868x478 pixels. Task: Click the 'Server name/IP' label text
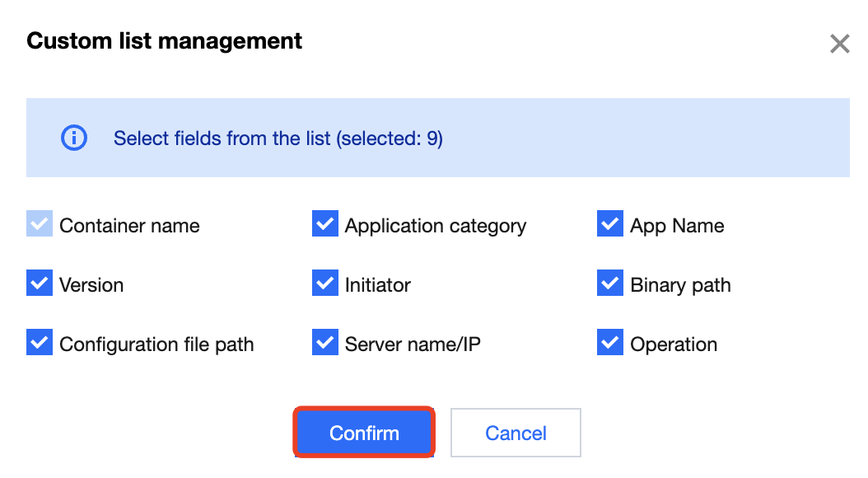pos(412,344)
